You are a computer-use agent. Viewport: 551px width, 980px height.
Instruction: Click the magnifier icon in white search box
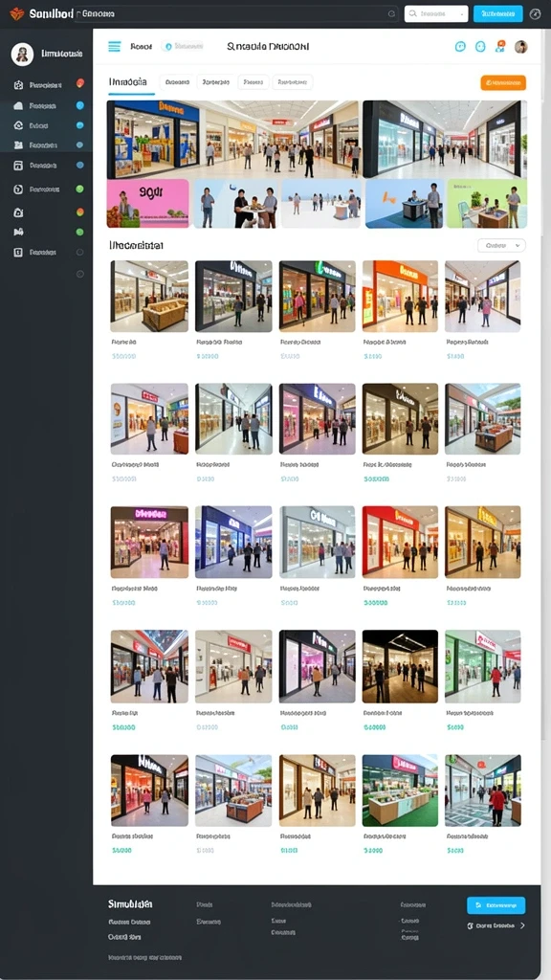(414, 13)
